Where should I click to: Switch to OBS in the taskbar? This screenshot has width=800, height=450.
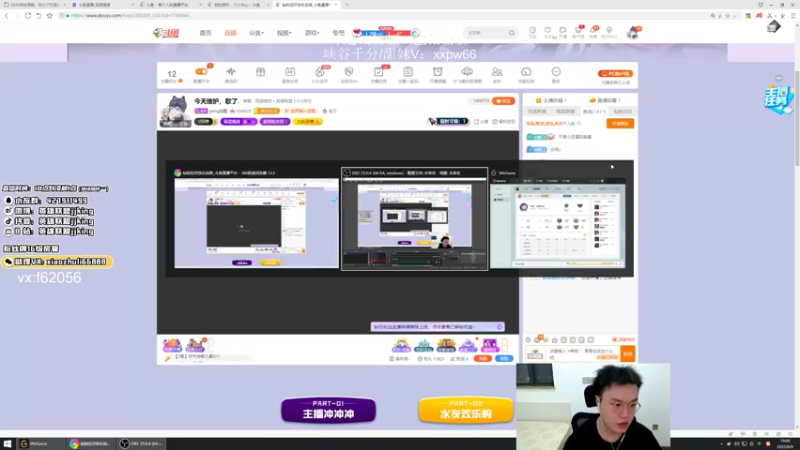[142, 444]
